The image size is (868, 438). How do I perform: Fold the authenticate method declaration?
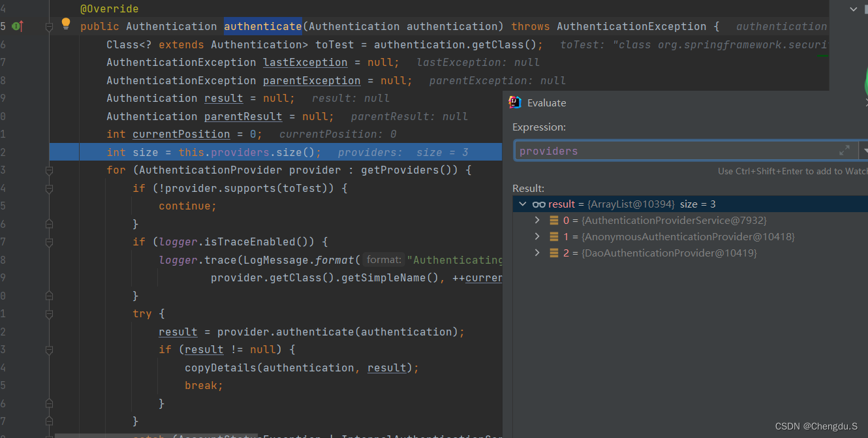(x=49, y=27)
